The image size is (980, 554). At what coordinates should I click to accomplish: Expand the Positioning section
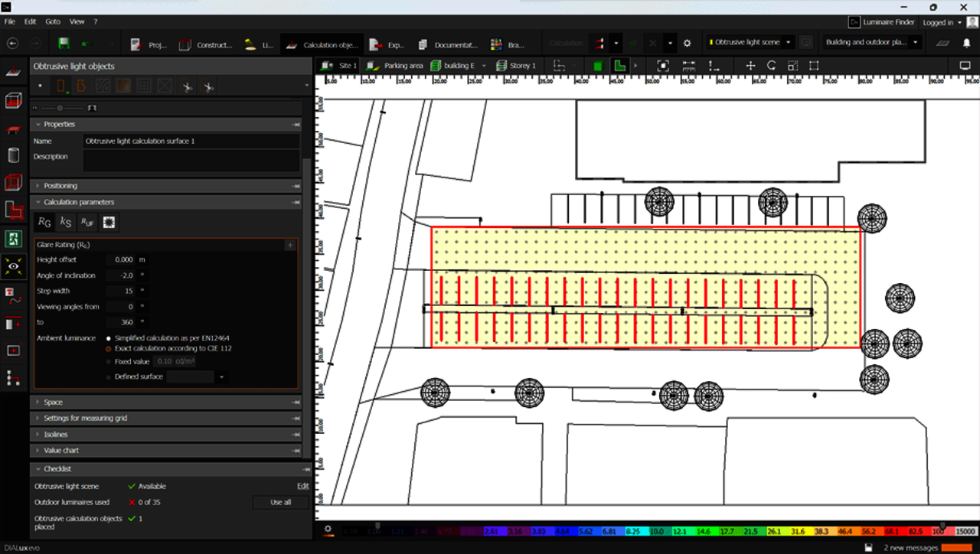click(60, 186)
